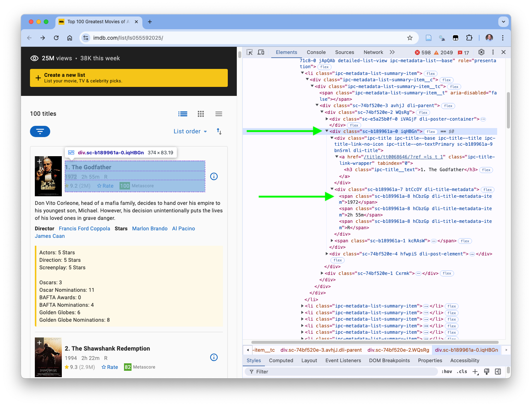Click the 17 issues counter
The height and width of the screenshot is (406, 532).
[x=463, y=52]
